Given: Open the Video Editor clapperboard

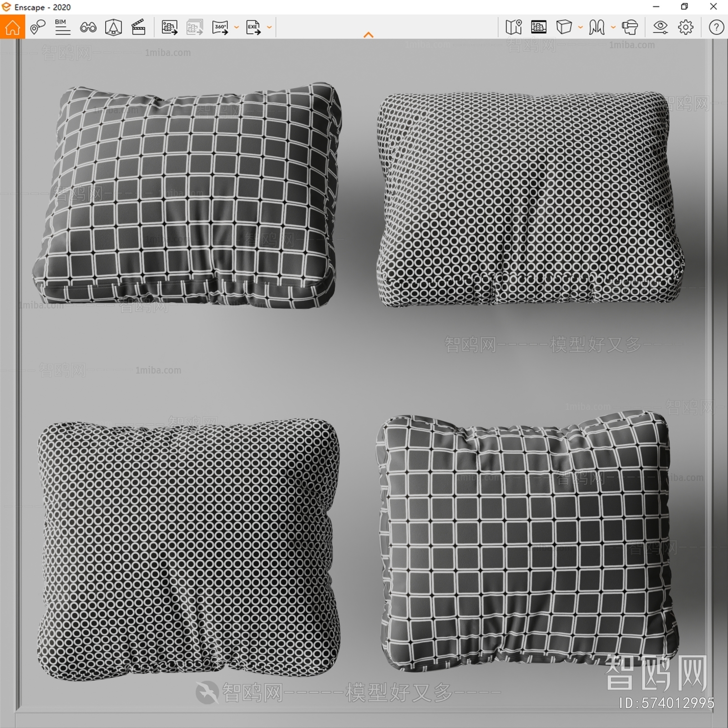Looking at the screenshot, I should (138, 27).
